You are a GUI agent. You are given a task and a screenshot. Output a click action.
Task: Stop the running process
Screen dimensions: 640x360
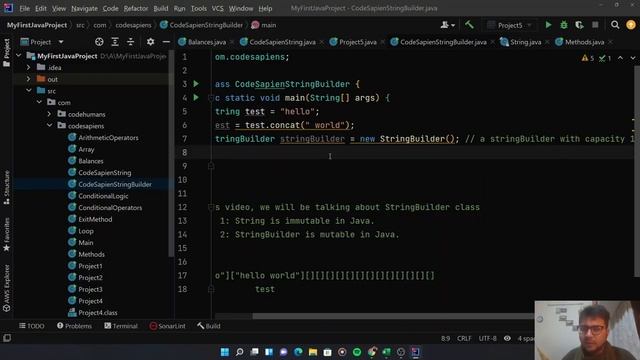595,25
